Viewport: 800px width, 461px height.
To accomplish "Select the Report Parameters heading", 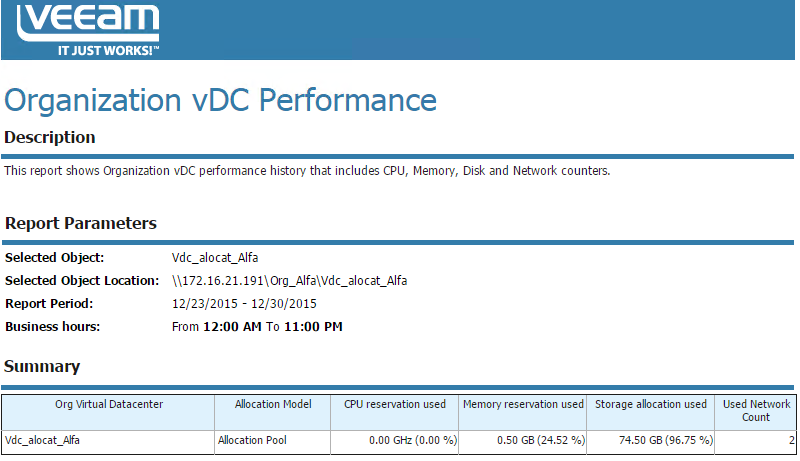I will click(81, 224).
